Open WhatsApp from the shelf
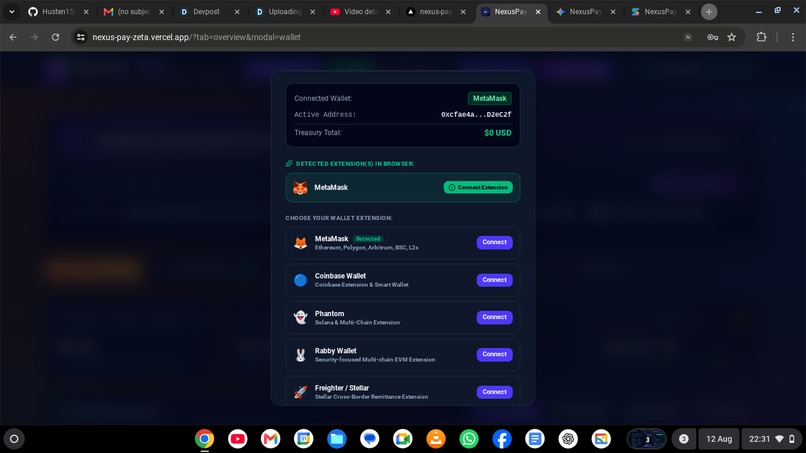 [x=469, y=439]
